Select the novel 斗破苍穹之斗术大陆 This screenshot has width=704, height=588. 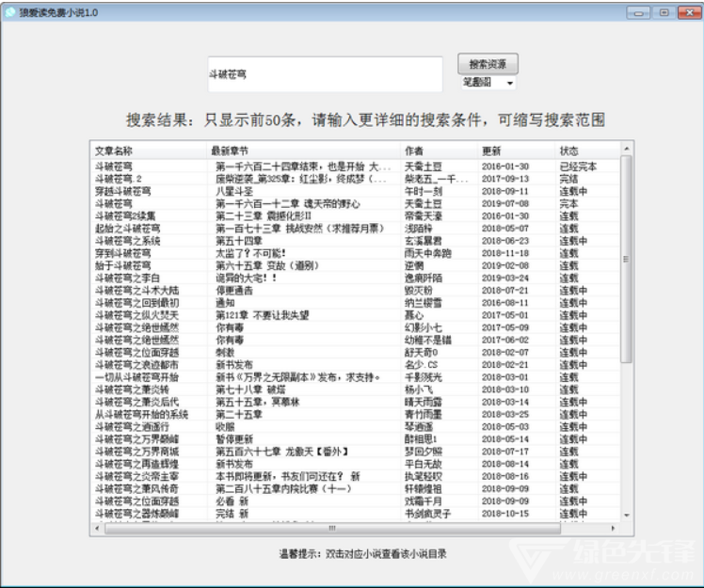coord(136,291)
